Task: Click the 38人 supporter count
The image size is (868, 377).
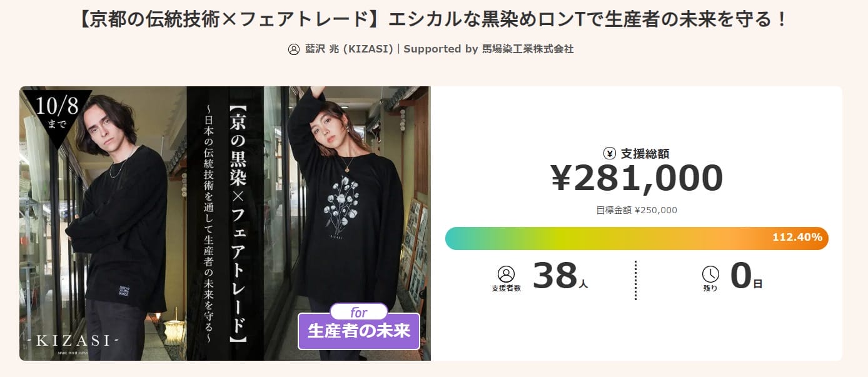Action: 560,276
